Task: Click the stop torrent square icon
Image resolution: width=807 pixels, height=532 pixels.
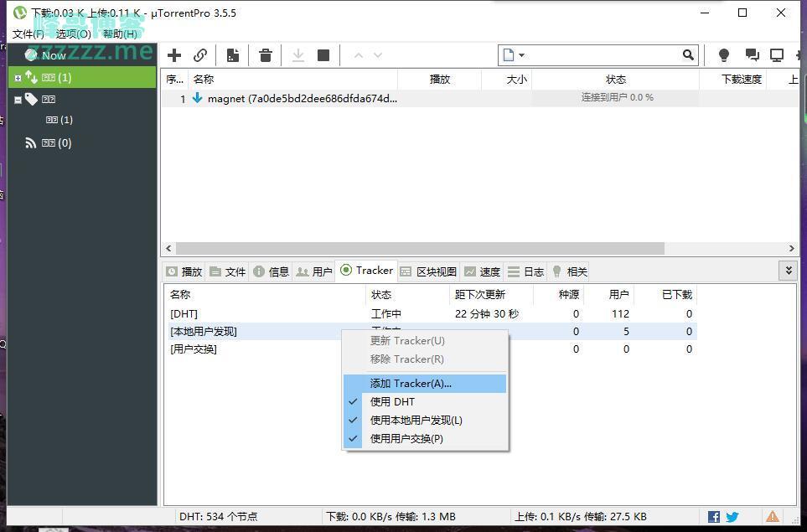Action: click(x=323, y=55)
